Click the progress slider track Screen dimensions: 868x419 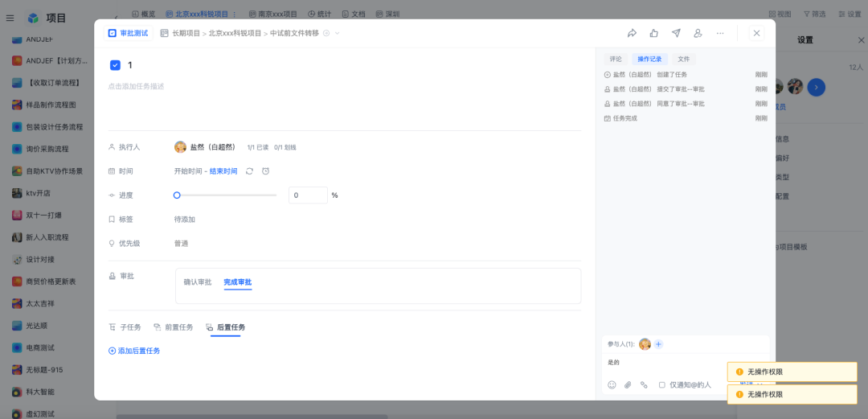(225, 195)
